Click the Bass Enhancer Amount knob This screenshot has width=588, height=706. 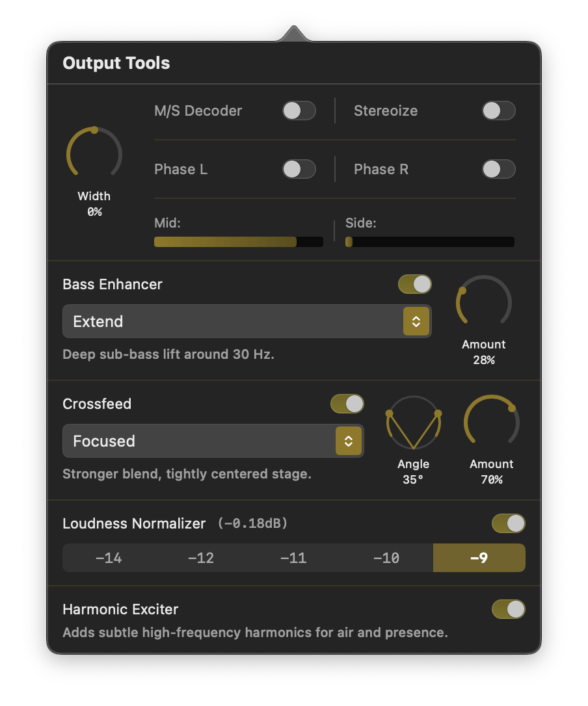(x=484, y=303)
